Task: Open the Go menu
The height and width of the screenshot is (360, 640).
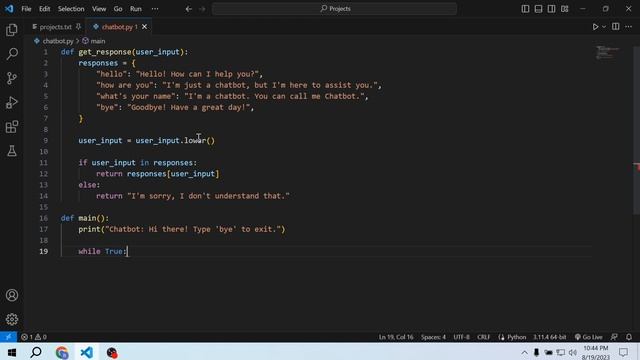Action: coord(118,9)
